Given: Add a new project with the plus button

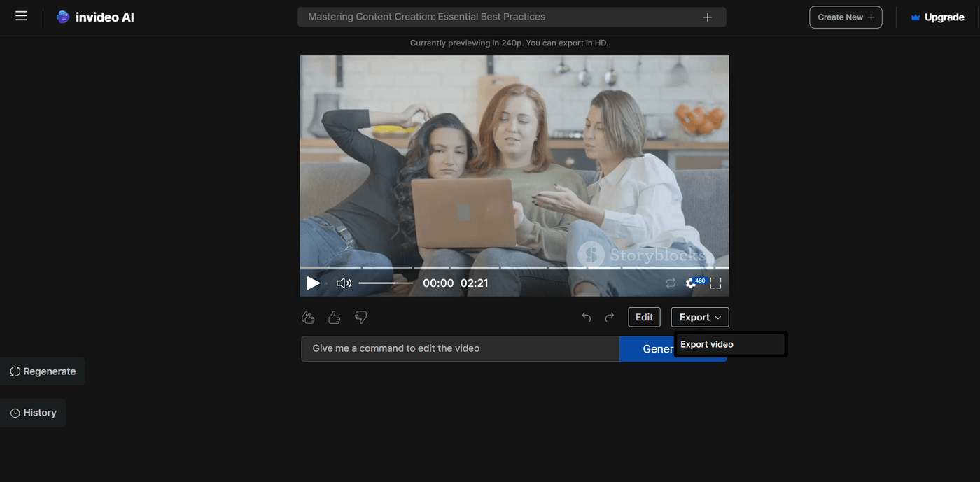Looking at the screenshot, I should 707,16.
